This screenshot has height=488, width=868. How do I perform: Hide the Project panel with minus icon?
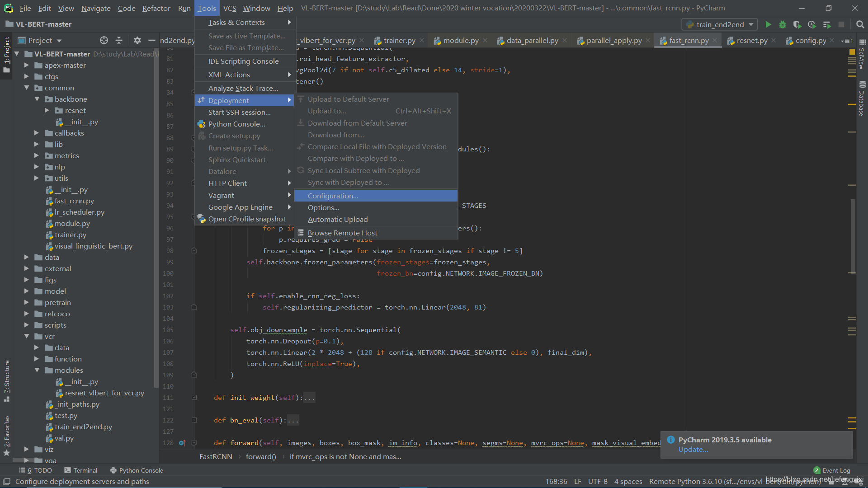tap(152, 40)
